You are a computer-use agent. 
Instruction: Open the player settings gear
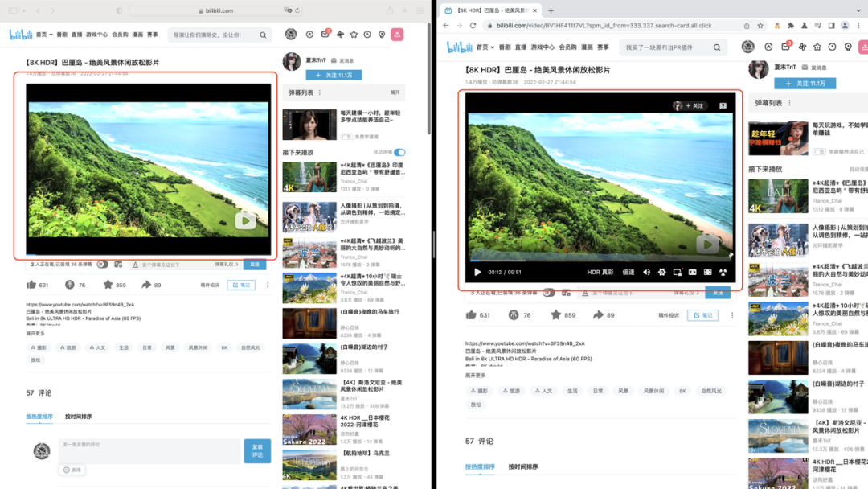pyautogui.click(x=661, y=273)
